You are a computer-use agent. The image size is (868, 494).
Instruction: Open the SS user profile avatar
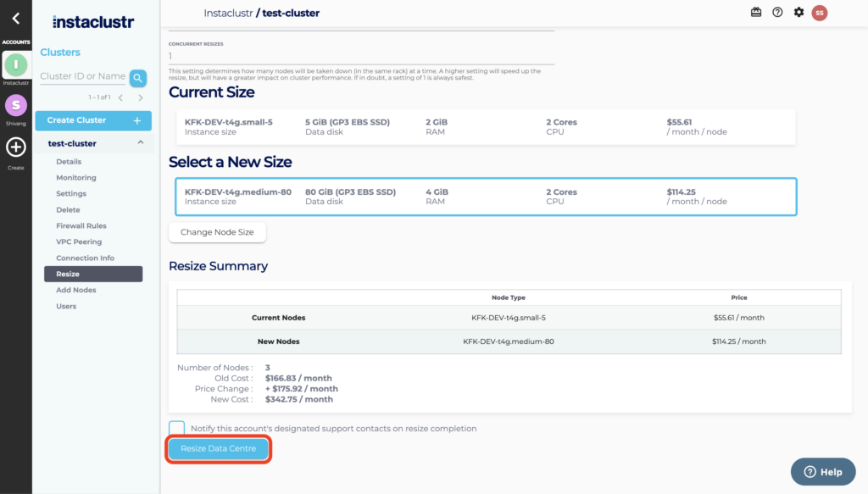point(819,13)
